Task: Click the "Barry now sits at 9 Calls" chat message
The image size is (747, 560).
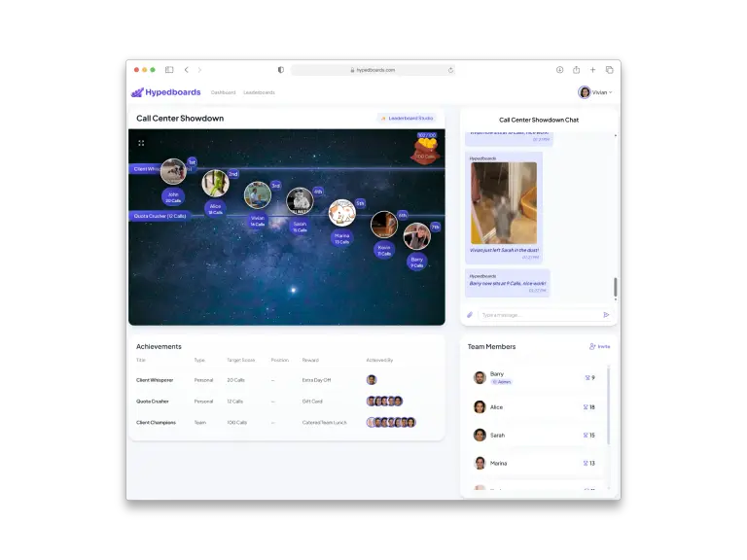Action: (x=508, y=283)
